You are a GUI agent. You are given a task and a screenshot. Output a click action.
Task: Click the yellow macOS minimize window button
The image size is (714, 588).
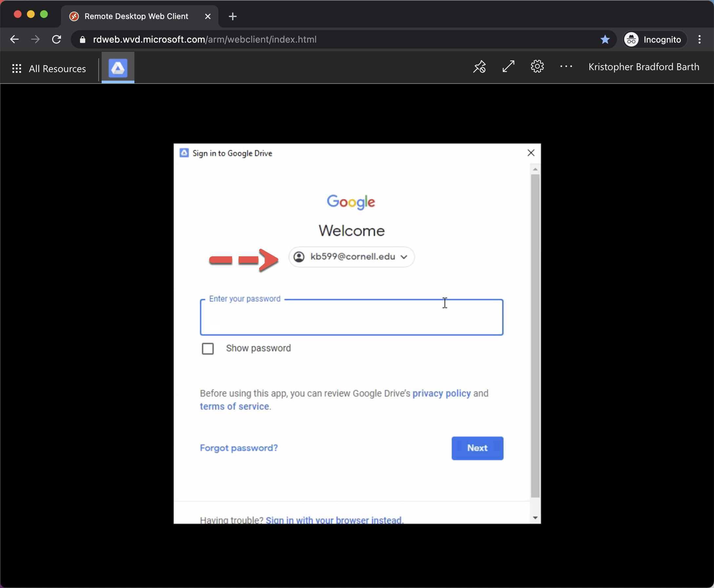(31, 14)
